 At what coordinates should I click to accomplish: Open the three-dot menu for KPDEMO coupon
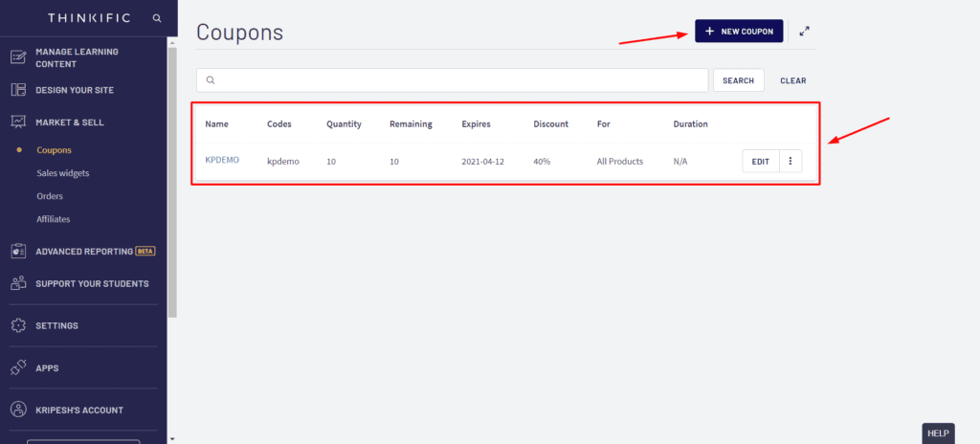point(791,162)
